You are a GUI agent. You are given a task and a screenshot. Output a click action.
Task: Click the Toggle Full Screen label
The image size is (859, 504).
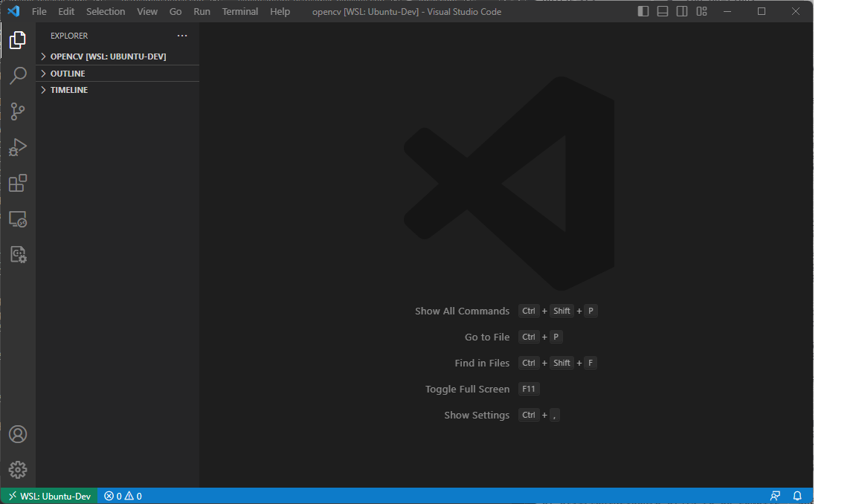467,389
